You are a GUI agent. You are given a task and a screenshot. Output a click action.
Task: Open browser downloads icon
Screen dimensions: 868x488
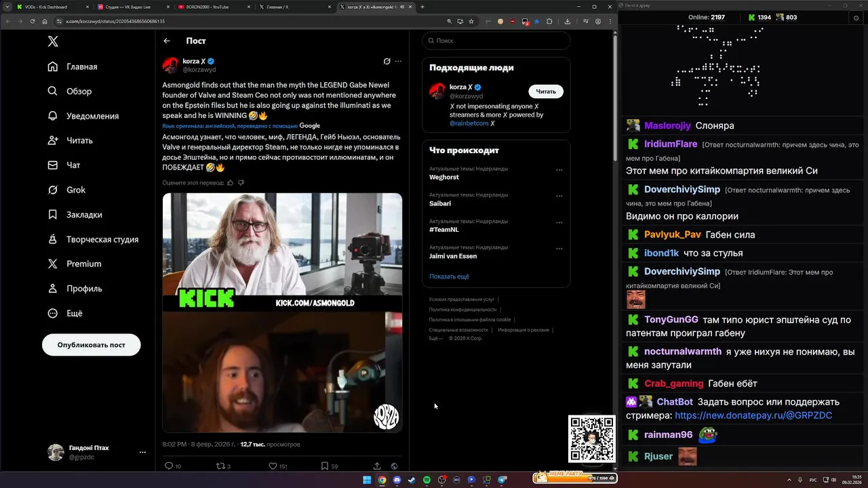[x=568, y=21]
